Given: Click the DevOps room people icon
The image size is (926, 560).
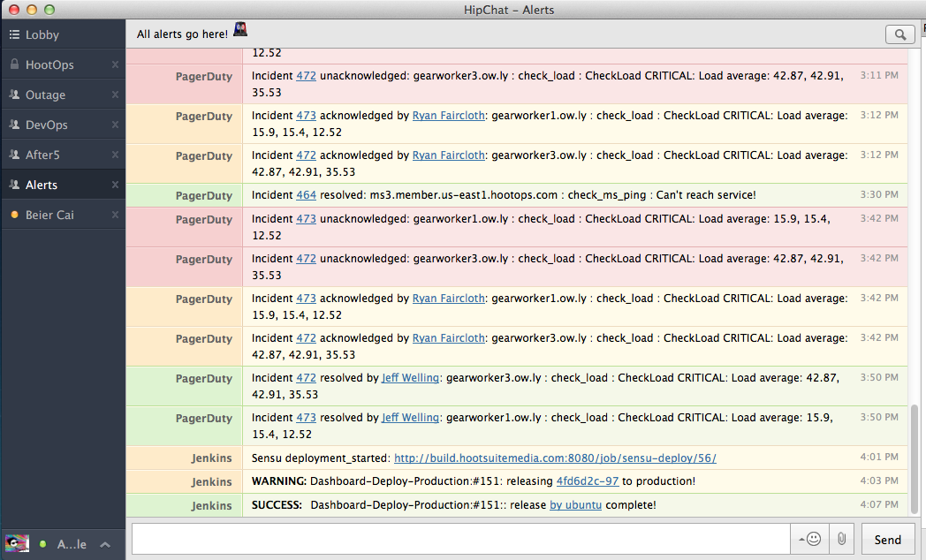Looking at the screenshot, I should point(14,125).
